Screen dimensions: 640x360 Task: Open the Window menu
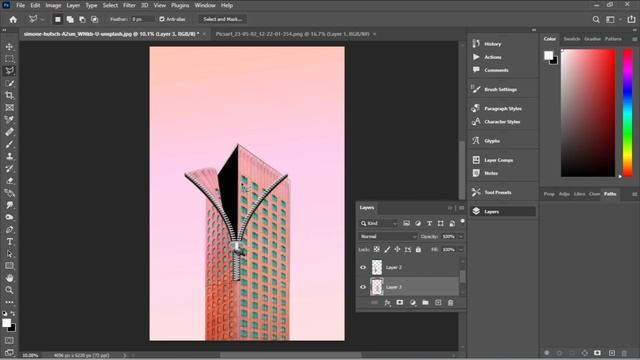point(205,5)
